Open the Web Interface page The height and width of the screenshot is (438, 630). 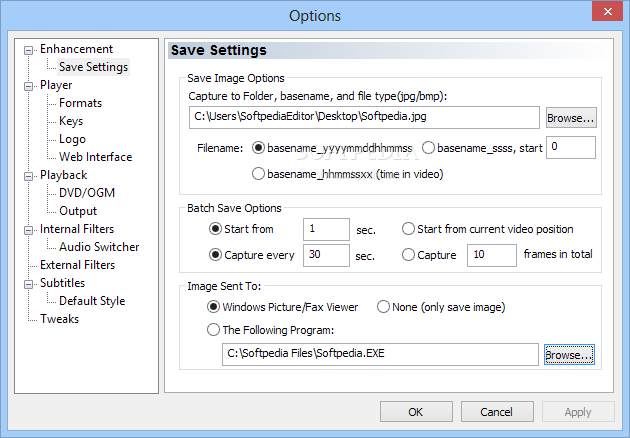pyautogui.click(x=96, y=157)
